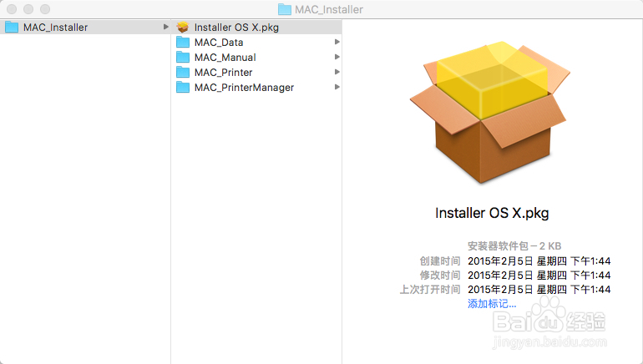Close the Finder window

click(x=12, y=9)
